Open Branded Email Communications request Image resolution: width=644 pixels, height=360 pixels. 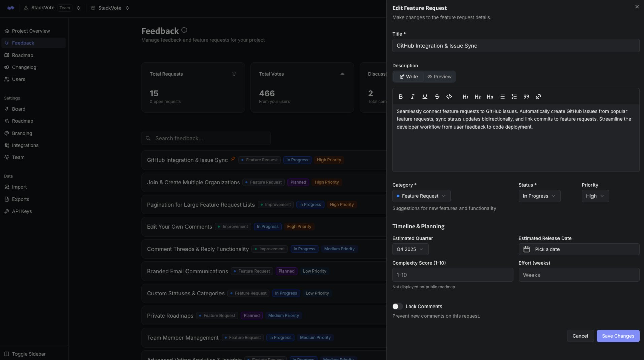187,271
